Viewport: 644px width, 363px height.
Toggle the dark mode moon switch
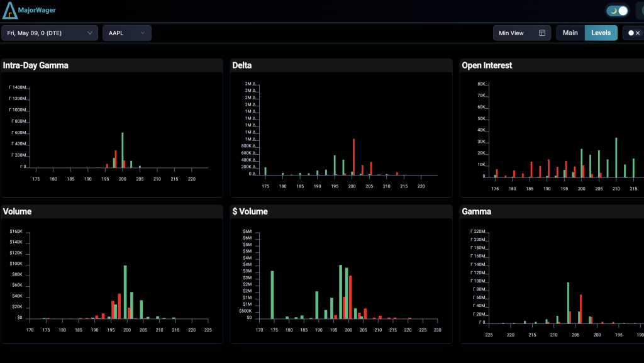[618, 11]
